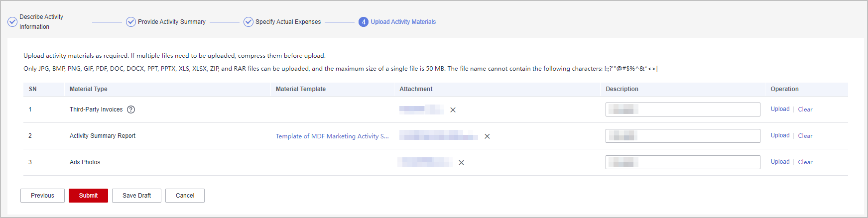Clear the Ads Photos row
868x218 pixels.
(x=805, y=162)
